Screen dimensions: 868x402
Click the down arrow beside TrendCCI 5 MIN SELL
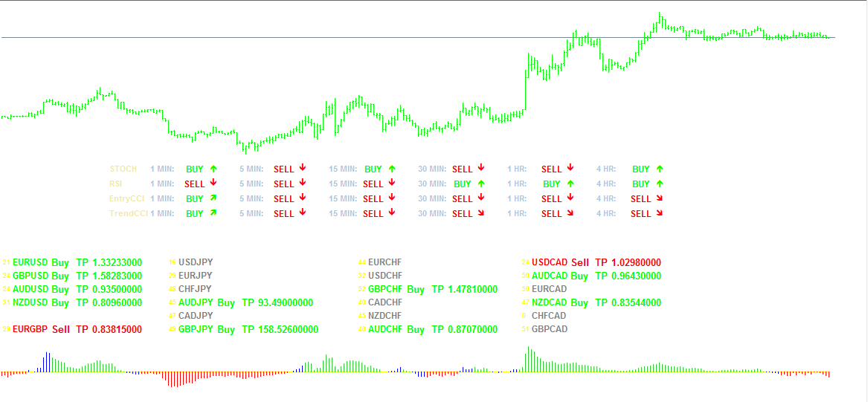(302, 213)
